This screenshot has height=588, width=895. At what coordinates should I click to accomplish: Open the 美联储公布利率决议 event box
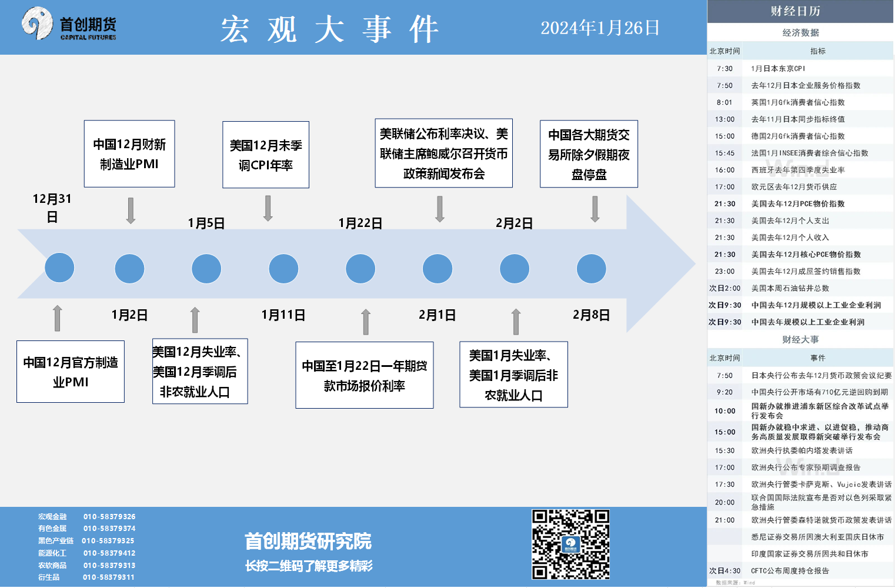(x=443, y=153)
